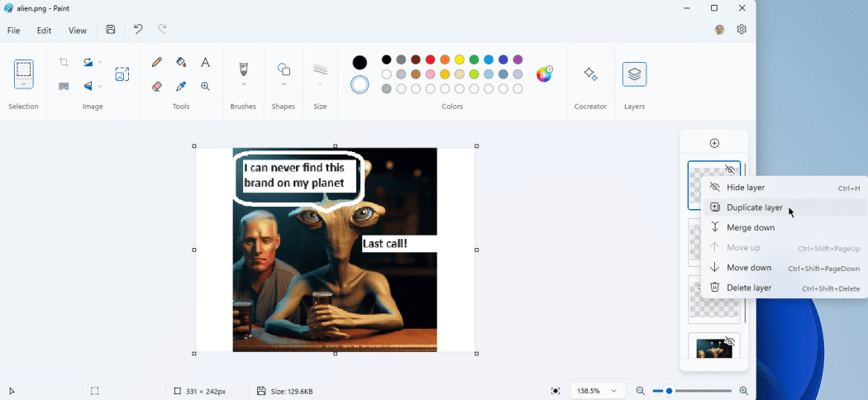Expand the Selection tool dropdown

pyautogui.click(x=24, y=83)
